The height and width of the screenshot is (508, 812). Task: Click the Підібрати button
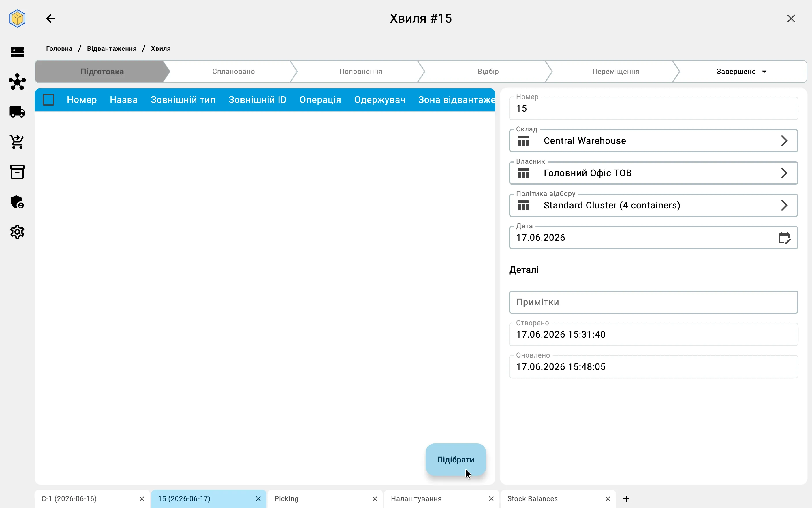point(456,460)
